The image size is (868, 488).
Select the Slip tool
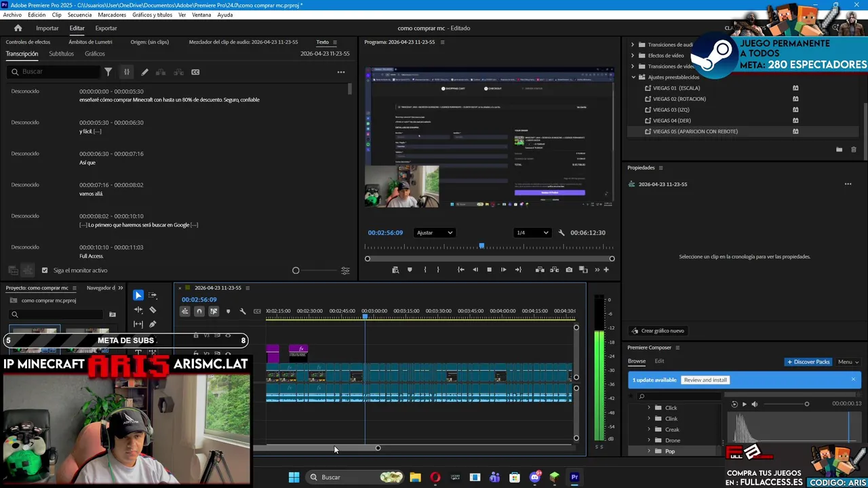point(138,324)
